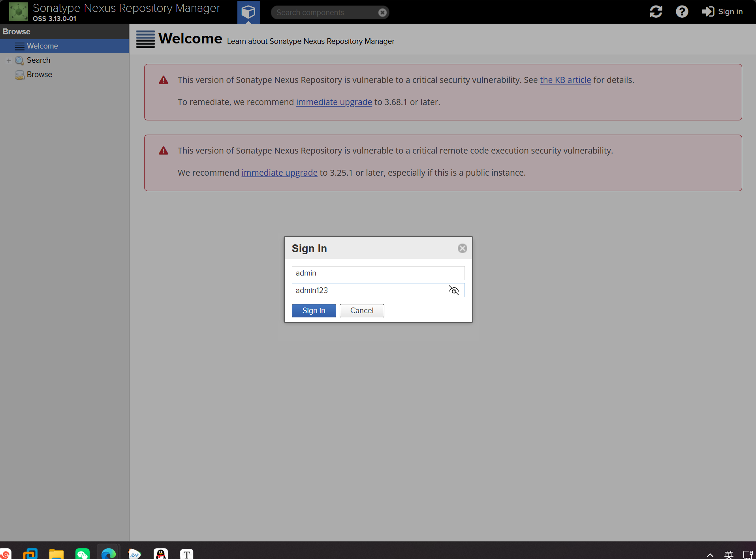Open the EV recorder icon in taskbar
Image resolution: width=756 pixels, height=559 pixels.
134,553
